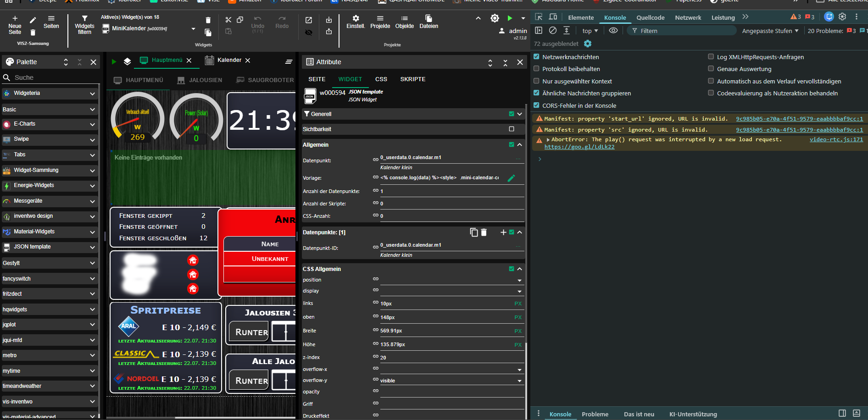The height and width of the screenshot is (420, 868).
Task: Switch to the SEITE attribute tab
Action: (x=317, y=79)
